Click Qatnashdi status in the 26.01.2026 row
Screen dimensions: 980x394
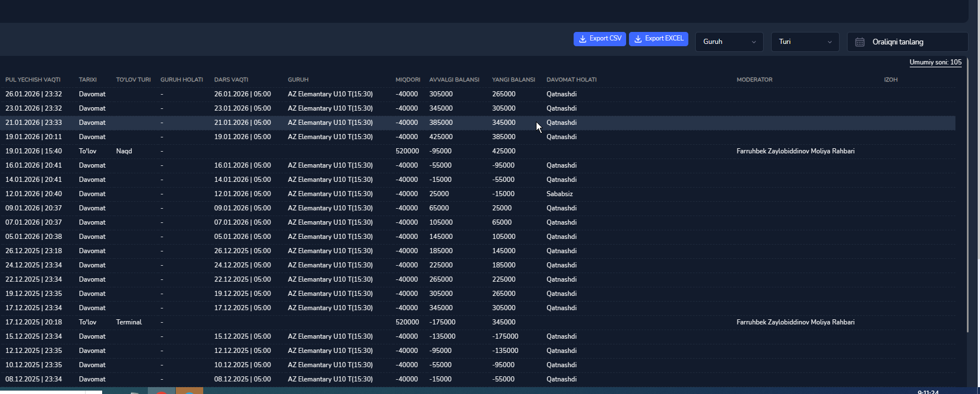[562, 94]
